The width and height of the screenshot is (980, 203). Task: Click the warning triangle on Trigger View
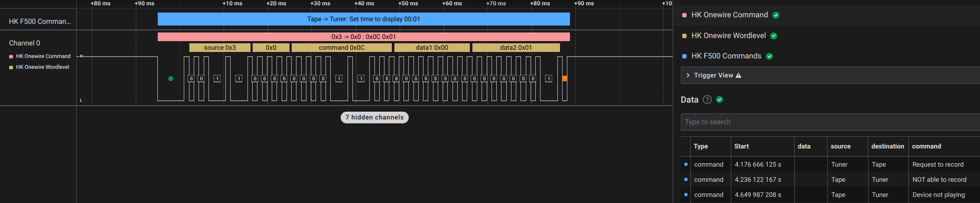pos(739,76)
